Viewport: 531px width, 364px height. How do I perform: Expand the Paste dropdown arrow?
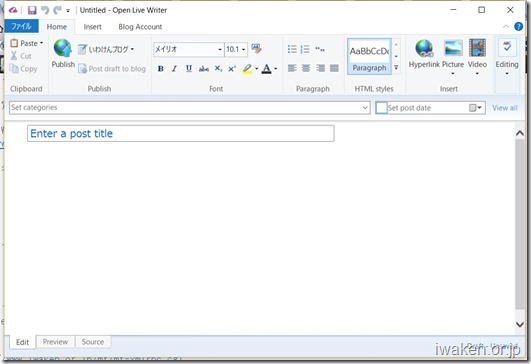41,43
